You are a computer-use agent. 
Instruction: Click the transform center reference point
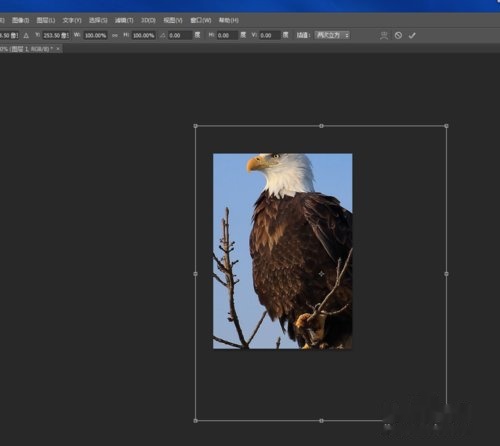coord(321,274)
